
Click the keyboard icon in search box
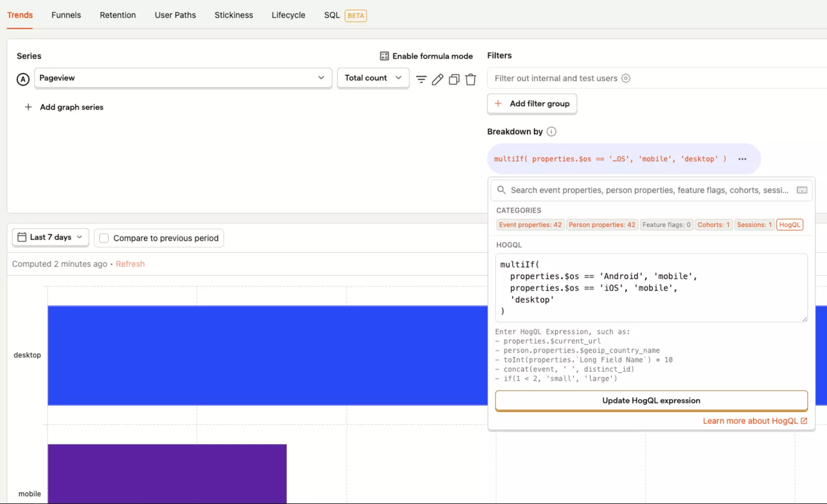[x=802, y=190]
